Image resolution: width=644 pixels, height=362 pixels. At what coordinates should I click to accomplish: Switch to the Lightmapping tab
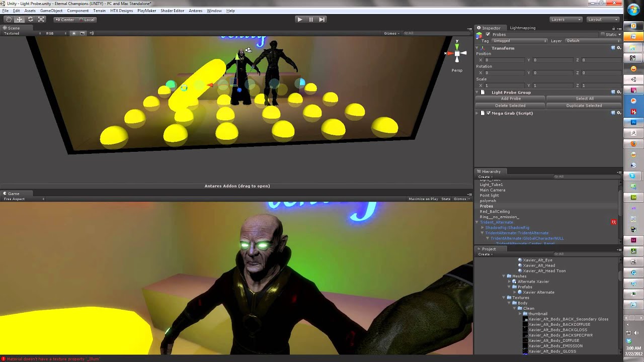pyautogui.click(x=522, y=28)
